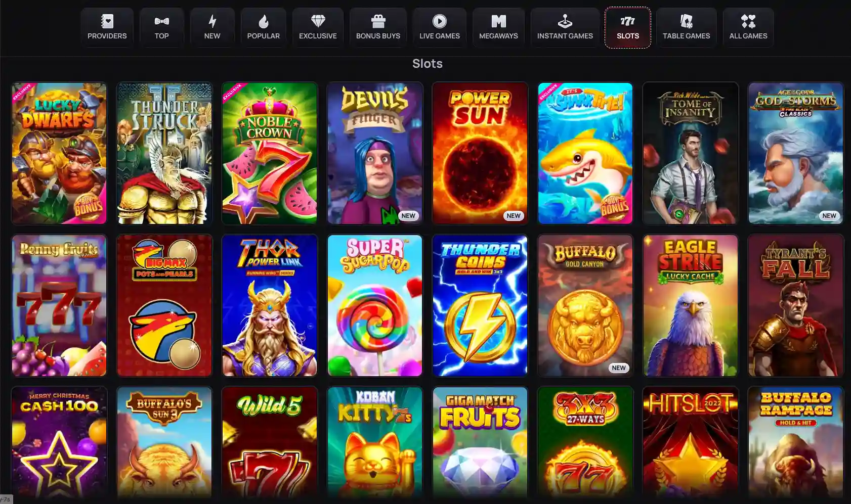851x504 pixels.
Task: Launch the Lucky Dwarfs slot game
Action: 59,153
